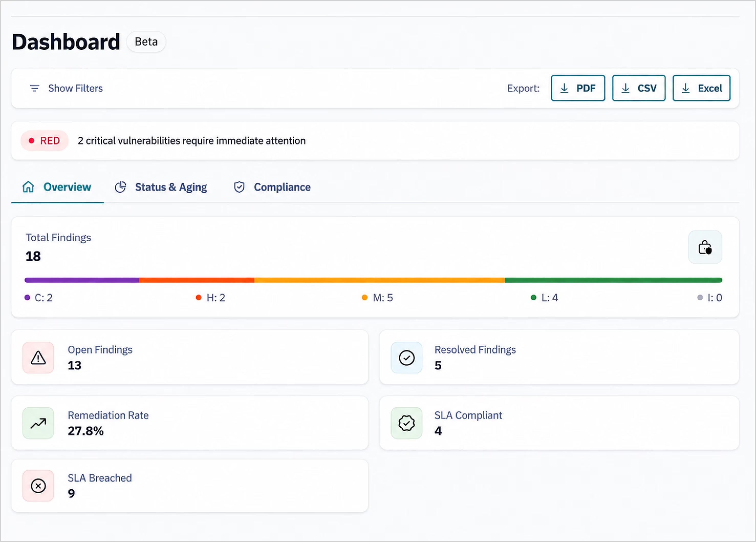Click the download arrow in CSV button
The width and height of the screenshot is (756, 542).
pos(625,88)
